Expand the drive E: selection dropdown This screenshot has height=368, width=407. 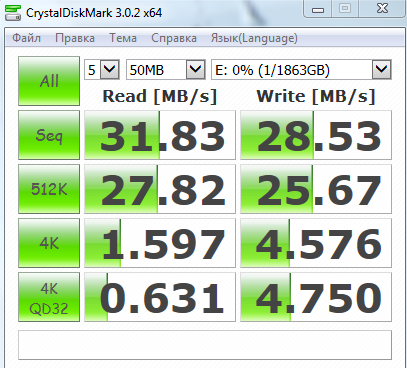tap(381, 70)
